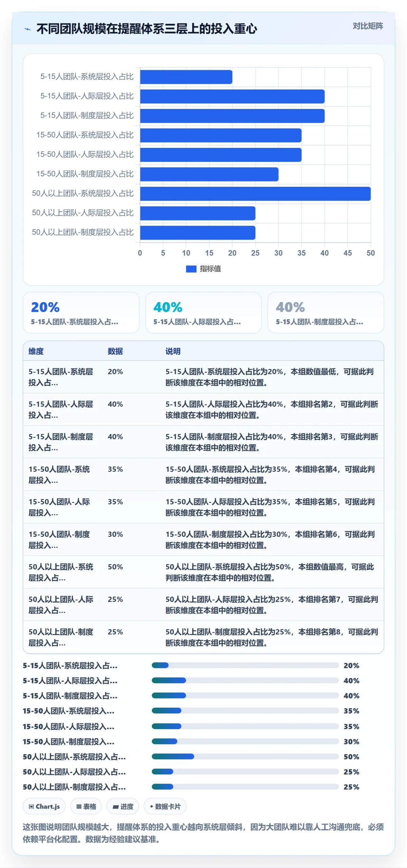
Task: Click the 15-50人团队-系统层 35% progress bar
Action: [x=245, y=710]
